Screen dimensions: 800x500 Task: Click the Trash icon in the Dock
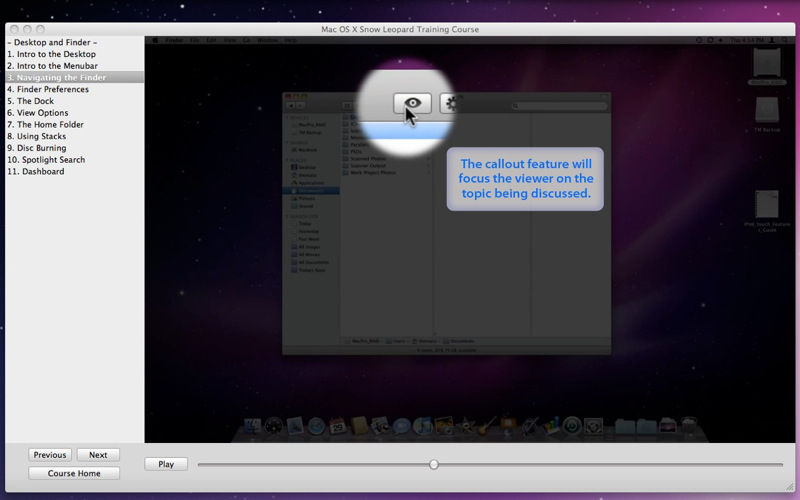pyautogui.click(x=689, y=426)
